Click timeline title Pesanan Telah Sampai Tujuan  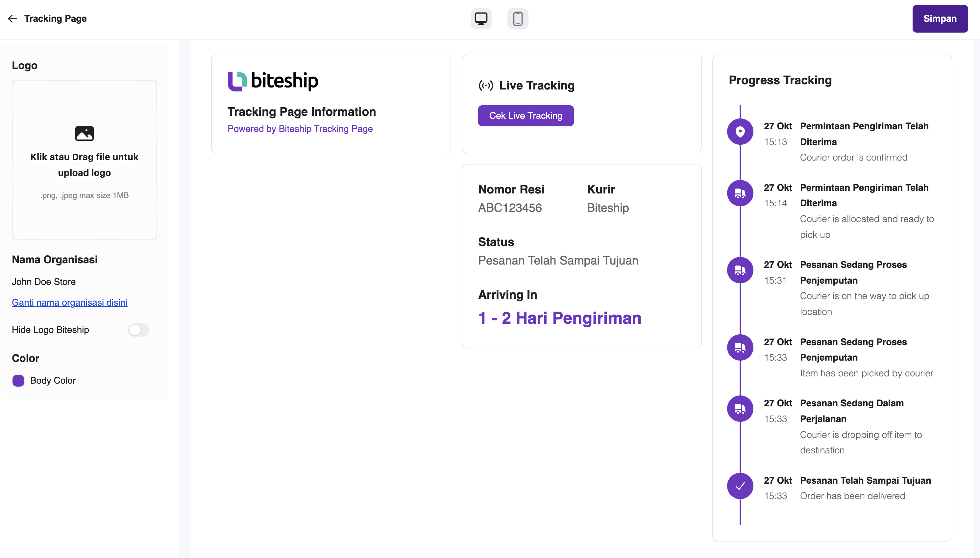coord(865,481)
